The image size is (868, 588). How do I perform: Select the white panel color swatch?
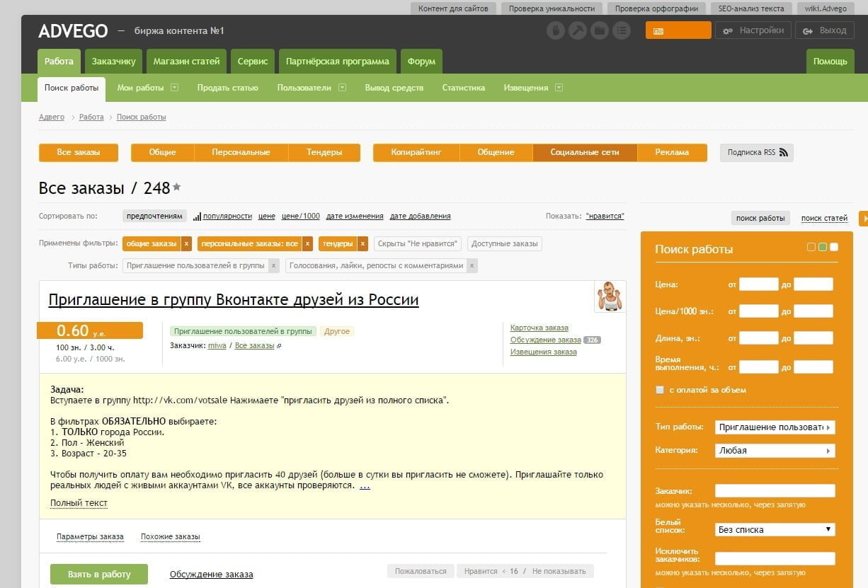834,247
